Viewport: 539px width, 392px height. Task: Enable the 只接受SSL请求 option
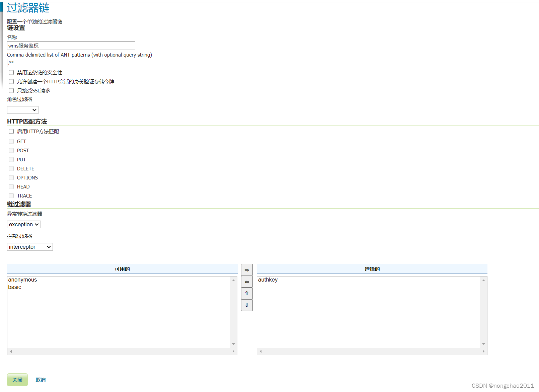click(11, 90)
